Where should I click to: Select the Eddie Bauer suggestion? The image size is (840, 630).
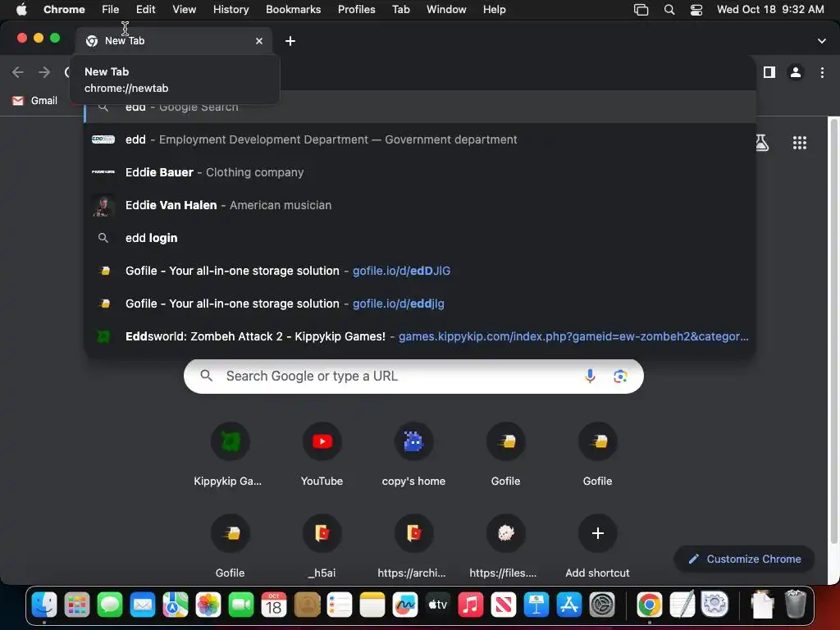[x=420, y=172]
